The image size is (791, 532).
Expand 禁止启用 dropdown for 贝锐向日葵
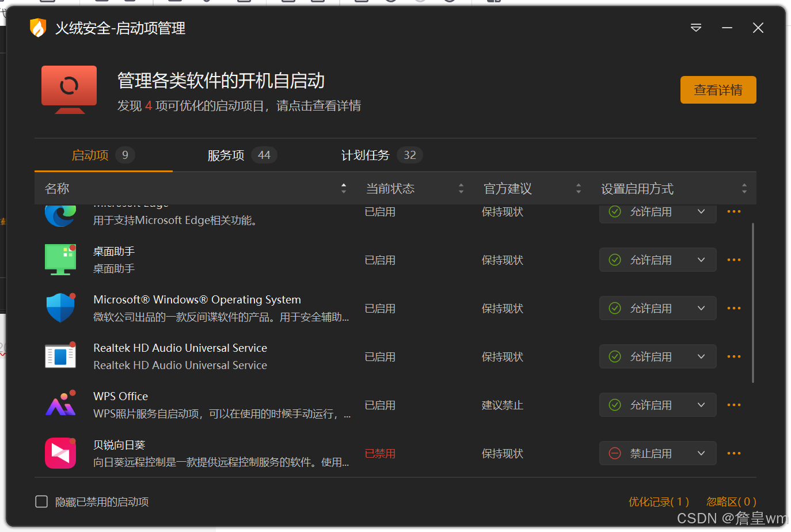[658, 453]
